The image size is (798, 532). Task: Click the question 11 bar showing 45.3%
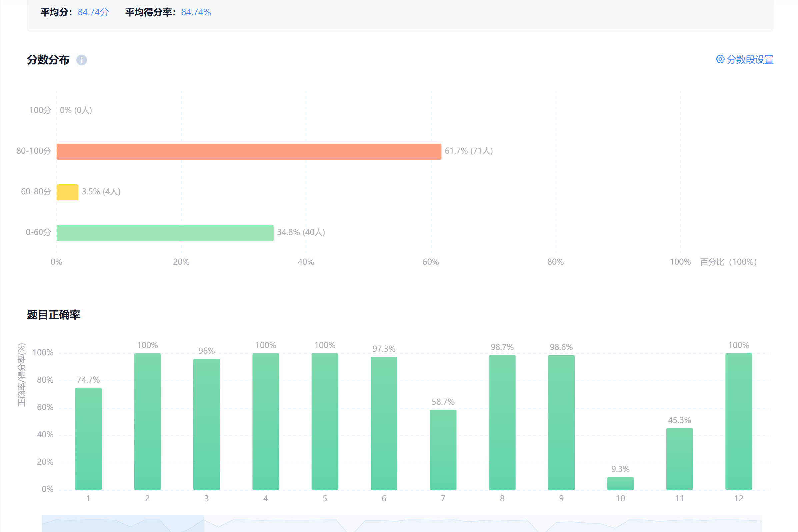point(679,459)
